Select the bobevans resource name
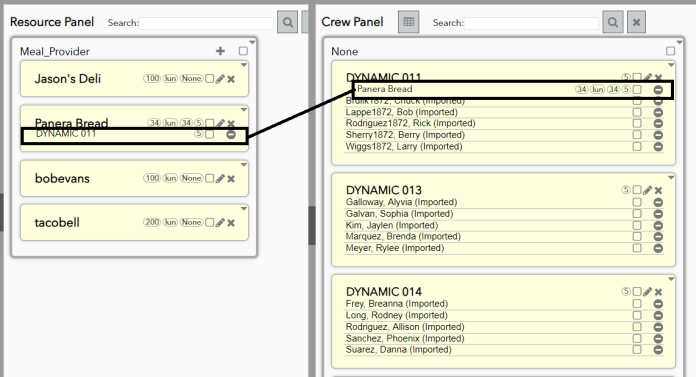 coord(62,179)
